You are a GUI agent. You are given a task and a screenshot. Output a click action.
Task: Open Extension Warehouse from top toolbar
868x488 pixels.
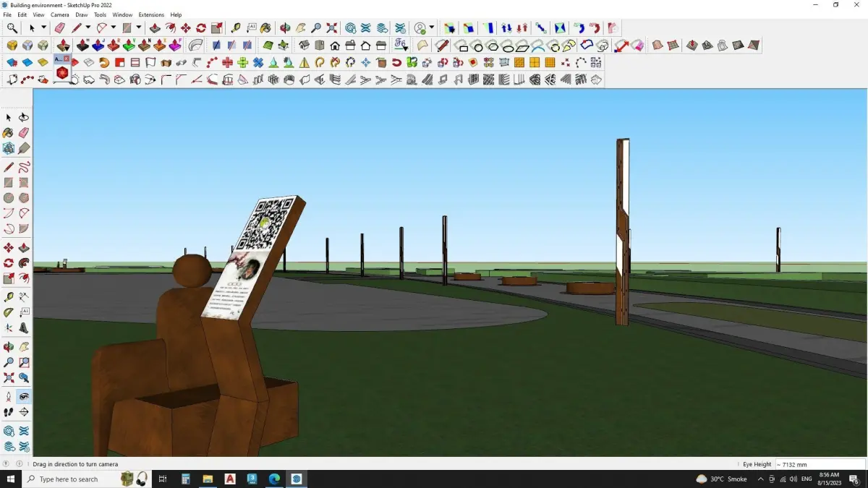pos(365,28)
